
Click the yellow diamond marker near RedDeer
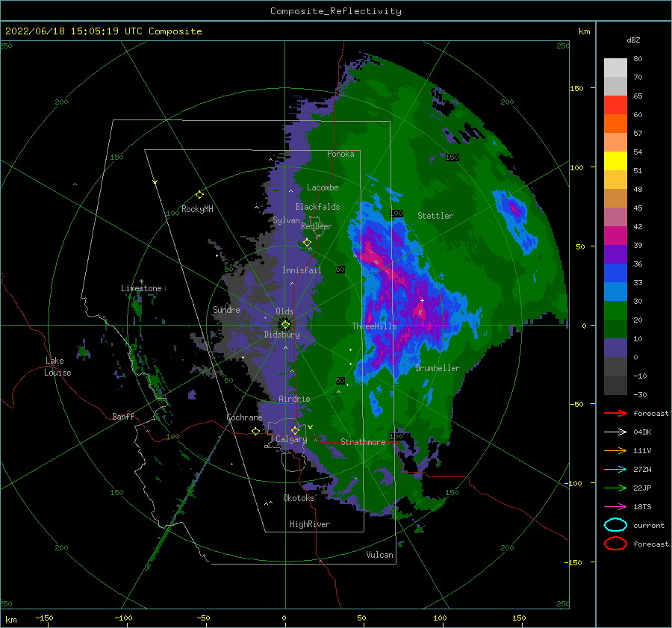307,243
